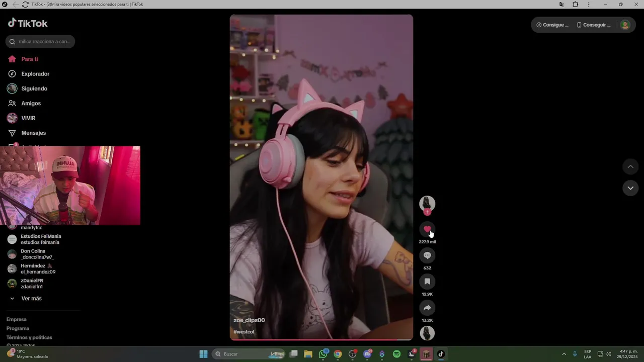Open the browser translate icon

click(561, 4)
